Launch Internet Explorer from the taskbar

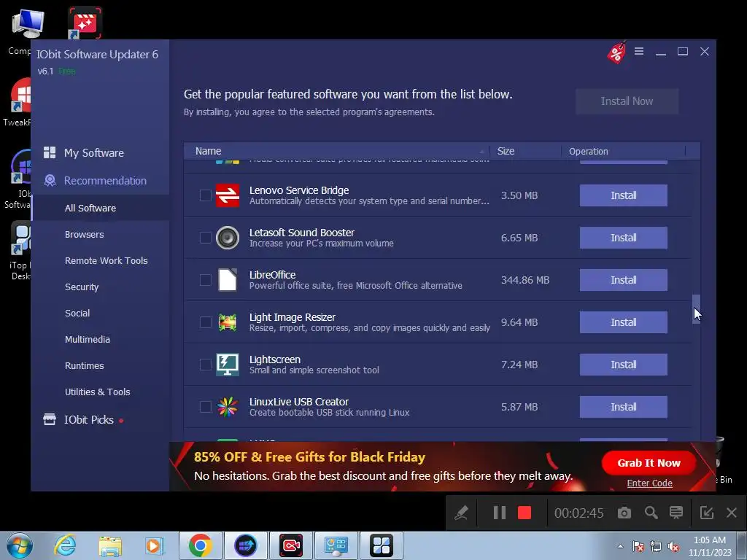(x=65, y=545)
